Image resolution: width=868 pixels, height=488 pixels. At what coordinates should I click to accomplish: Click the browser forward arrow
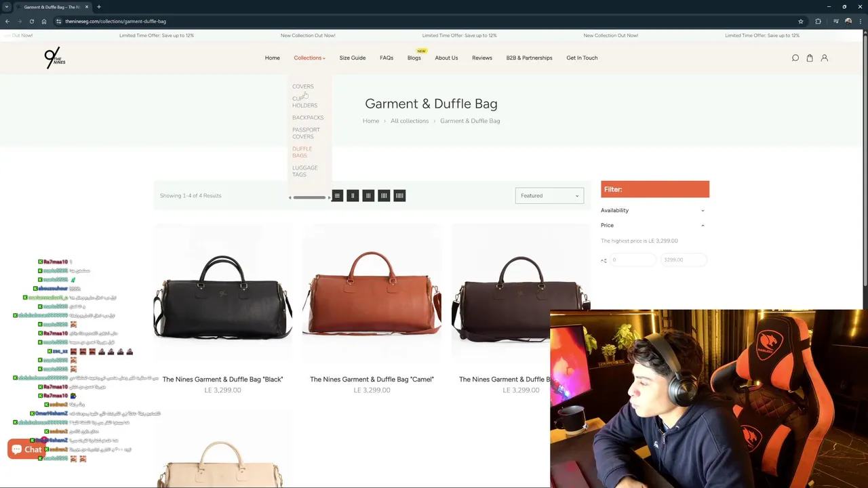[x=20, y=21]
